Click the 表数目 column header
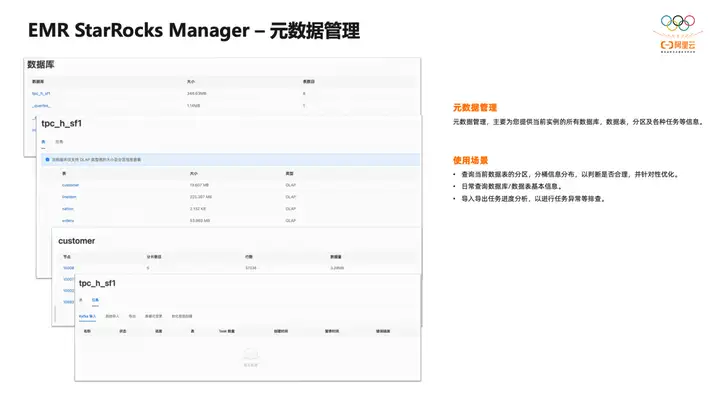This screenshot has width=720, height=405. (309, 82)
